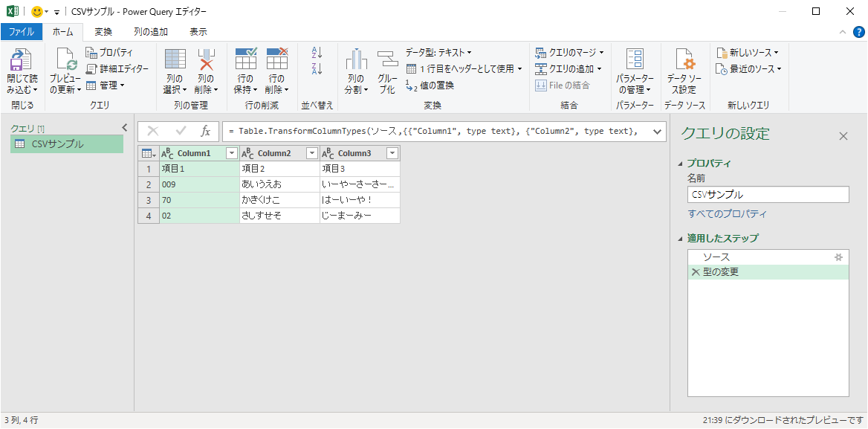
Task: Click 値の置換 replace values
Action: click(430, 86)
